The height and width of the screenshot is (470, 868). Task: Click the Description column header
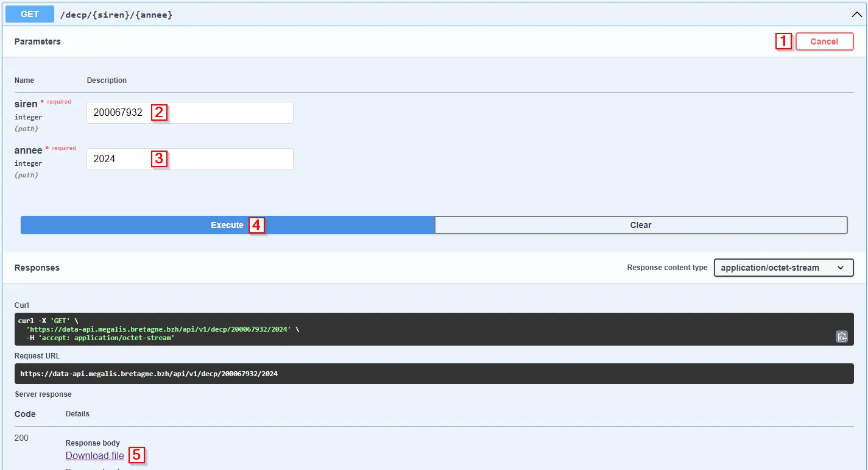pos(107,80)
